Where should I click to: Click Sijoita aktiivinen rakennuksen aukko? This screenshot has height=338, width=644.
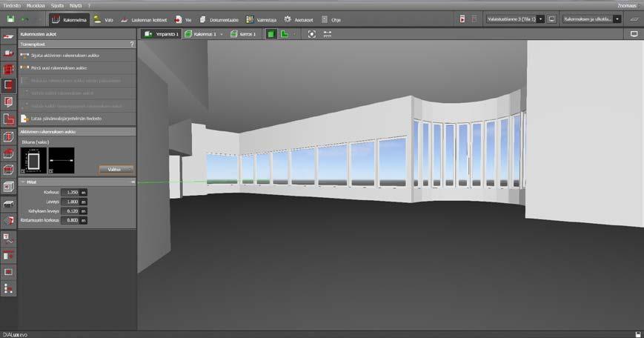77,56
